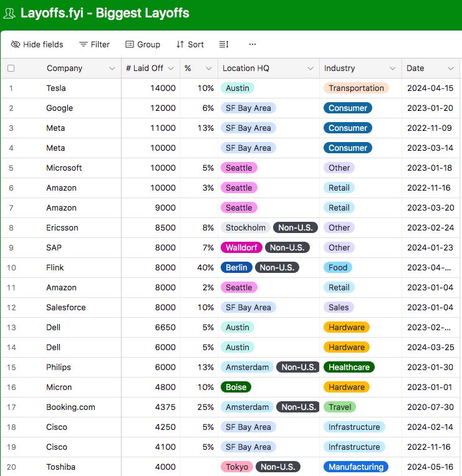The height and width of the screenshot is (476, 462).
Task: Click the Amsterdam tag in the Philips row
Action: tap(248, 368)
